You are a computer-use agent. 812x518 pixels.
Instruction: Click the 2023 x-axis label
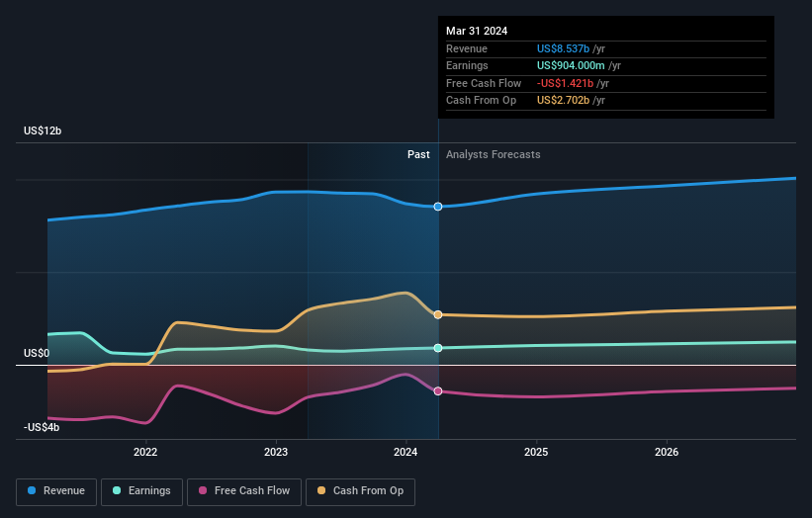tap(276, 452)
